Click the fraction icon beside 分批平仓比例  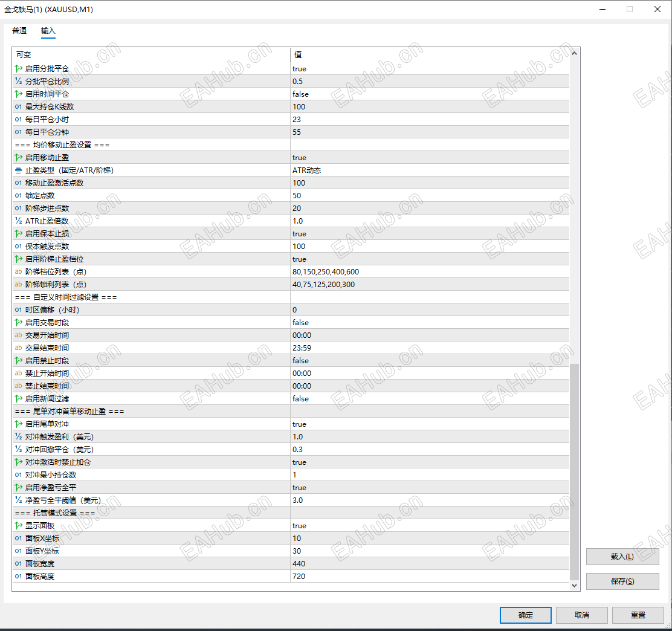[18, 81]
